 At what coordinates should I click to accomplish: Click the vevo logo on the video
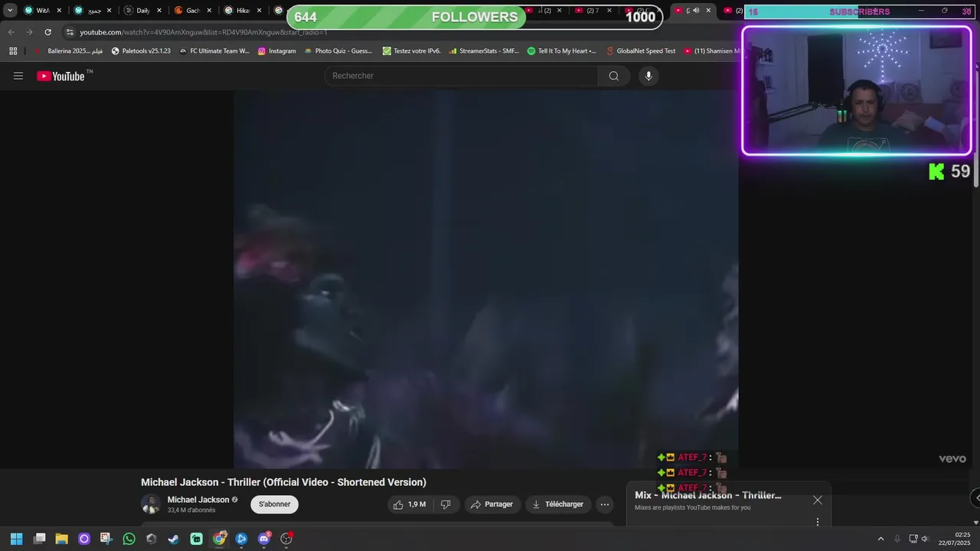click(x=952, y=458)
